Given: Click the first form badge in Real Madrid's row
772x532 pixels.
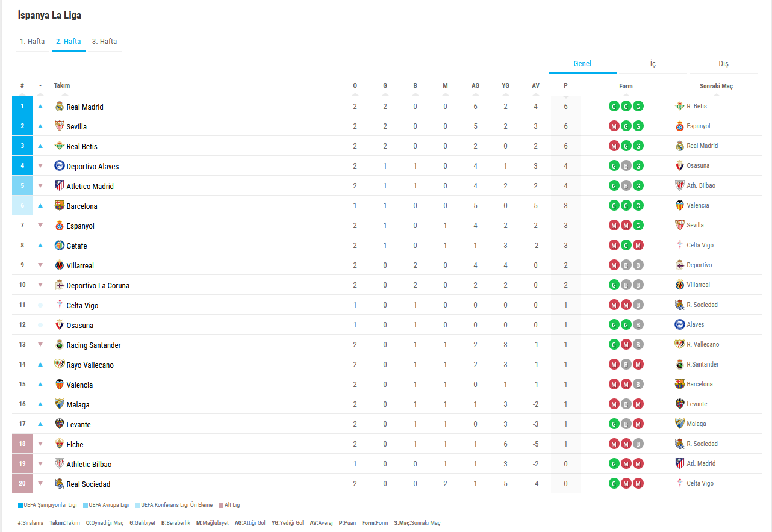Looking at the screenshot, I should coord(614,107).
